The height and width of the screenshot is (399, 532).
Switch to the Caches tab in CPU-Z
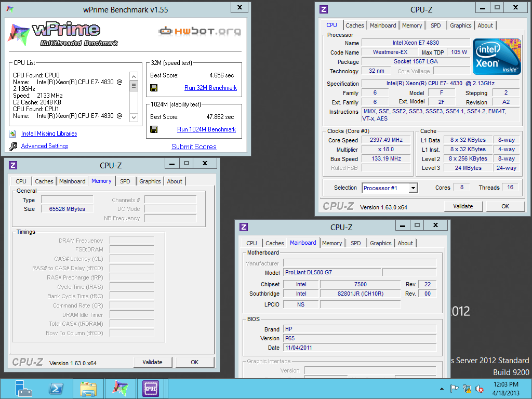pyautogui.click(x=355, y=25)
